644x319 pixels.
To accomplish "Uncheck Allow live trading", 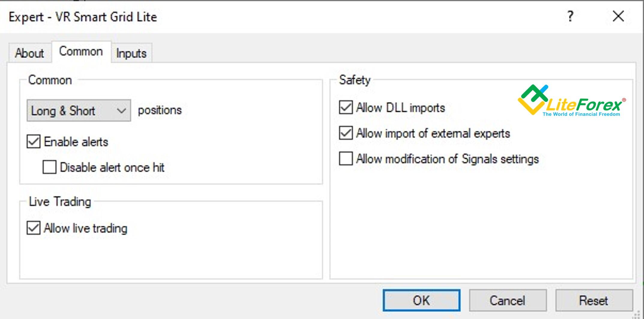I will point(33,228).
